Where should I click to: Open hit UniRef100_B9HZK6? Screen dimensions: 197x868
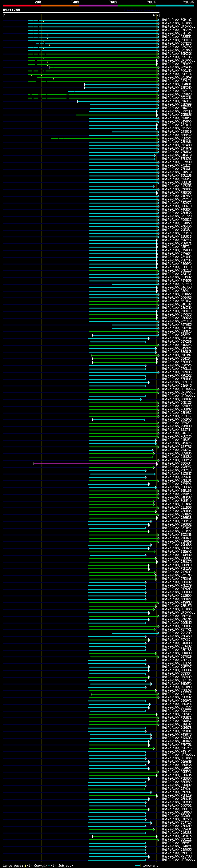(177, 54)
